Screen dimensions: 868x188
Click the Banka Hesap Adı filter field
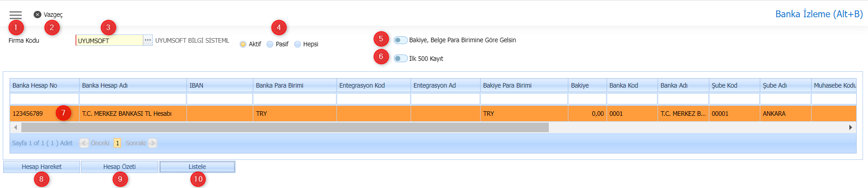point(133,99)
